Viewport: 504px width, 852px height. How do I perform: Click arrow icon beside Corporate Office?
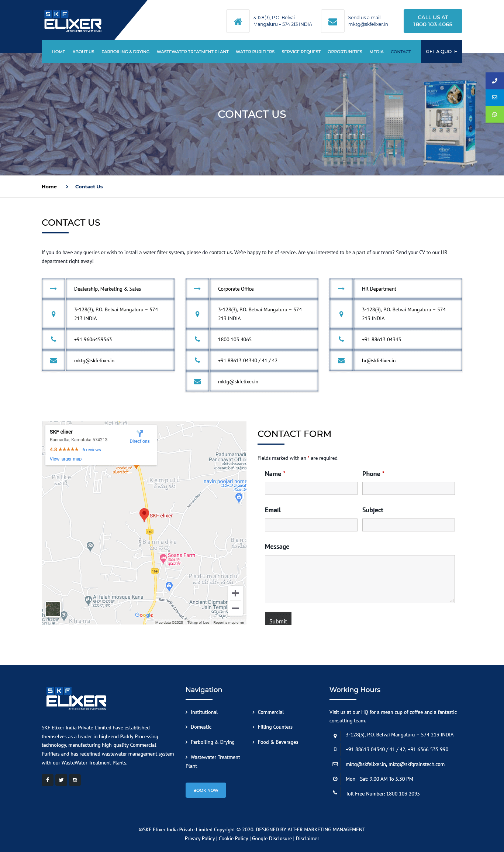(x=197, y=289)
